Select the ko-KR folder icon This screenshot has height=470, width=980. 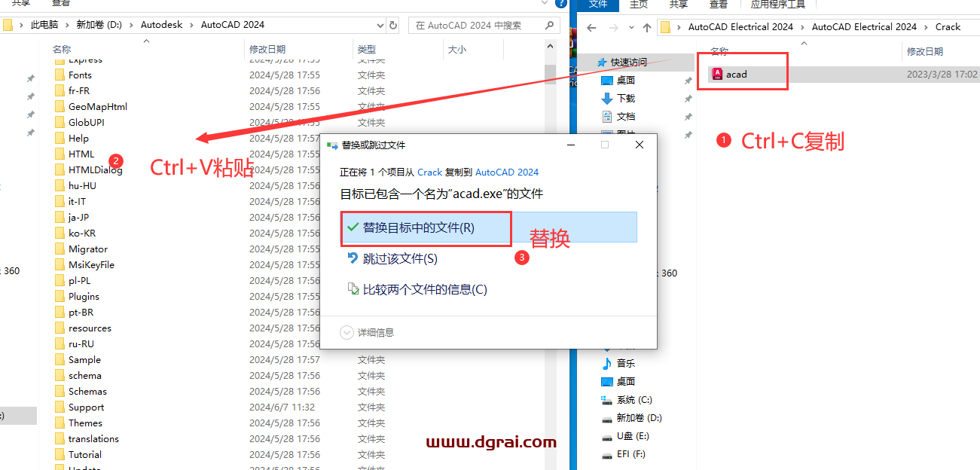pos(60,233)
